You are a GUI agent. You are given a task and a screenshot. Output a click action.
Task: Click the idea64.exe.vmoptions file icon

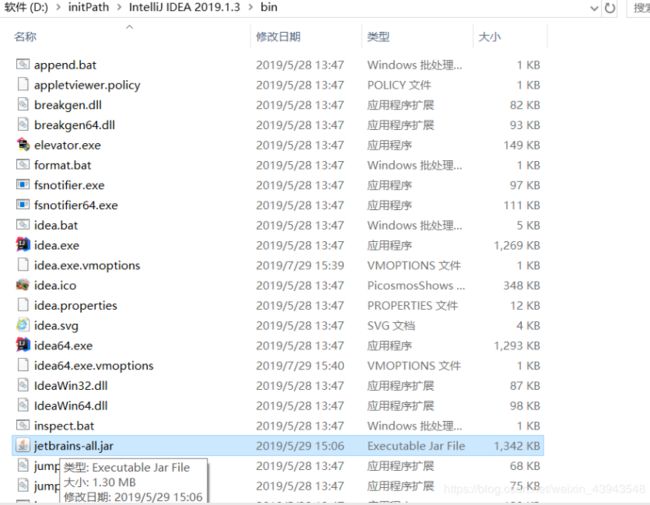coord(23,365)
